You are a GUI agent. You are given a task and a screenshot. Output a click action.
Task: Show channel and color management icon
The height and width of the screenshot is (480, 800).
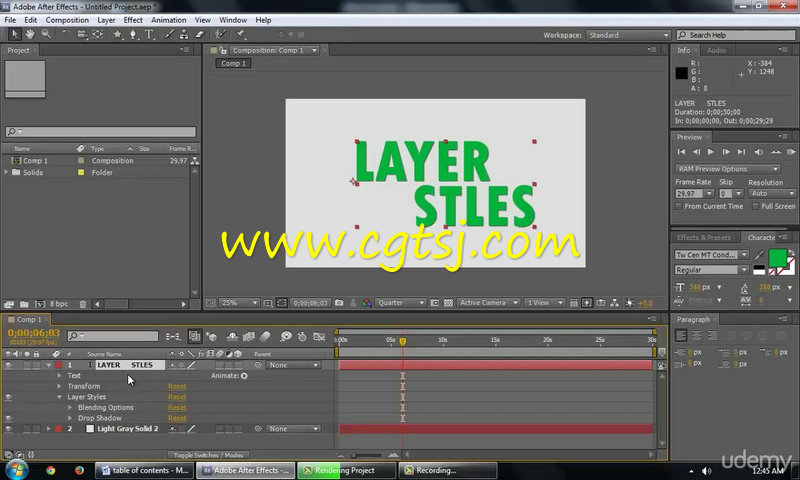point(367,302)
